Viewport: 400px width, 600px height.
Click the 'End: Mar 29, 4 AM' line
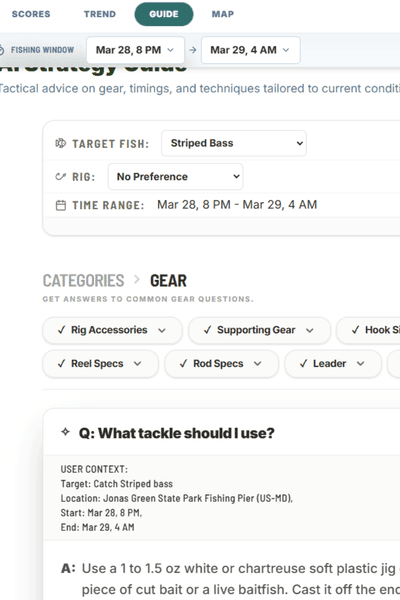pyautogui.click(x=97, y=527)
